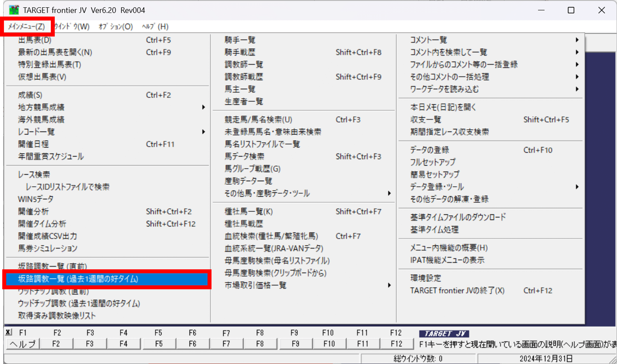
Task: Open 調教師一覧 entry
Action: click(304, 65)
